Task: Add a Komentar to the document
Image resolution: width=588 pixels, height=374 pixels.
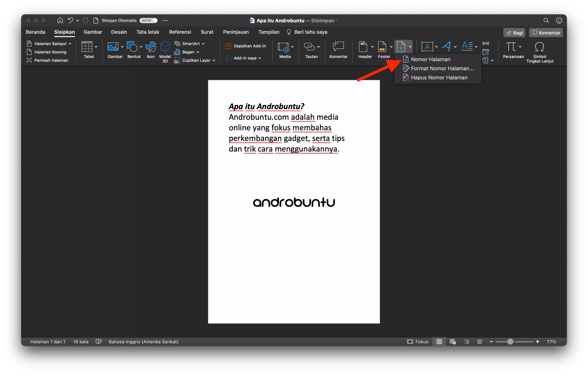Action: [x=338, y=50]
